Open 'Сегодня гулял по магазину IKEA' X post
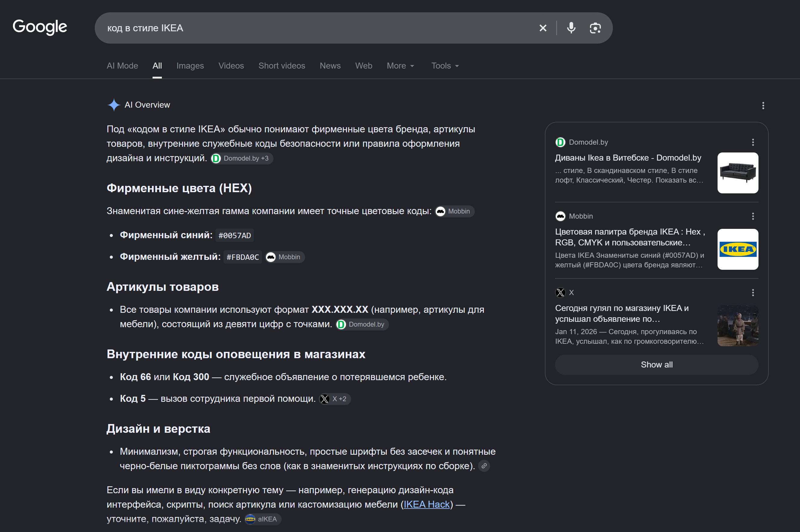This screenshot has width=800, height=532. point(622,313)
